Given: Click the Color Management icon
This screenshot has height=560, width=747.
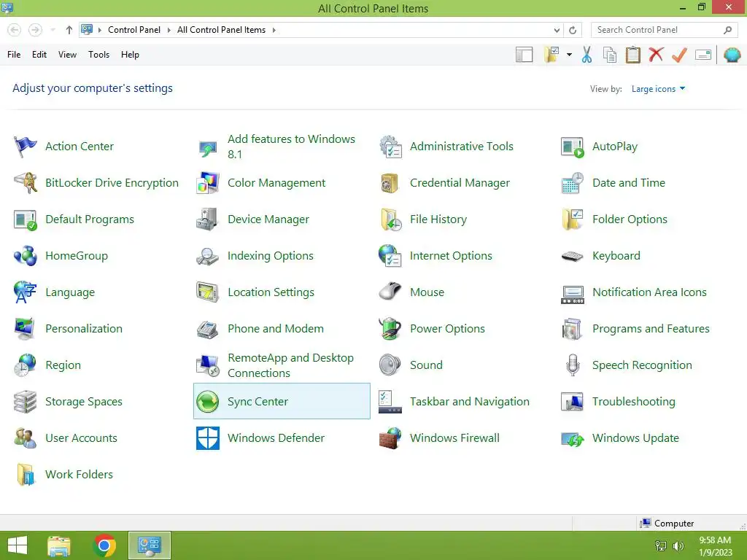Looking at the screenshot, I should coord(208,183).
